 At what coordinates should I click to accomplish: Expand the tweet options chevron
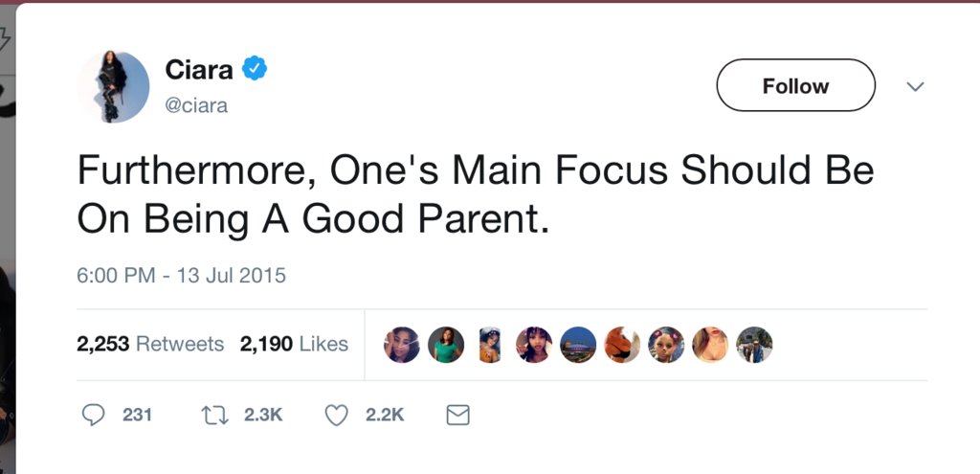(915, 86)
